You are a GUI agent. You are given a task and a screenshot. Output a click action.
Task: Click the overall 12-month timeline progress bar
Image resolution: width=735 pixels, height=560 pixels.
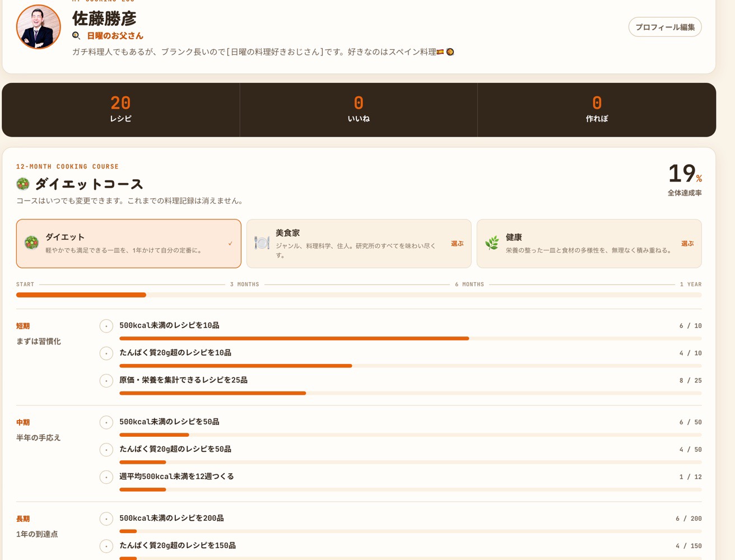point(359,295)
